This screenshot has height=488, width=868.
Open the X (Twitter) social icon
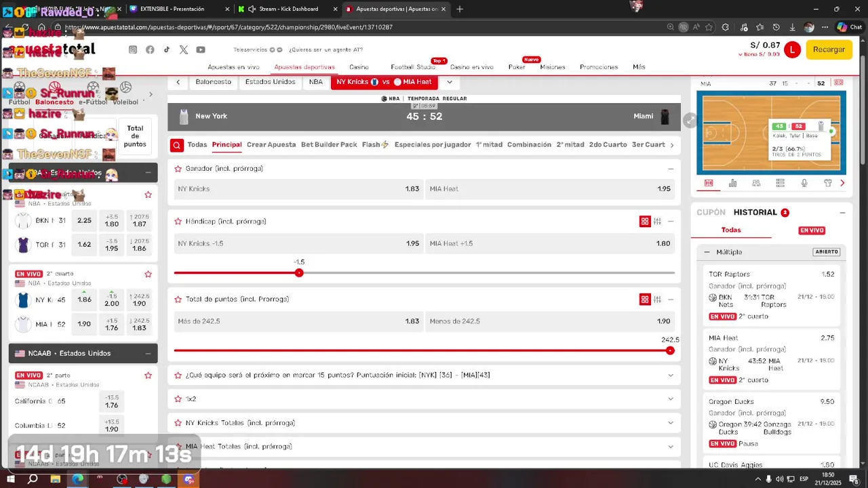[184, 49]
